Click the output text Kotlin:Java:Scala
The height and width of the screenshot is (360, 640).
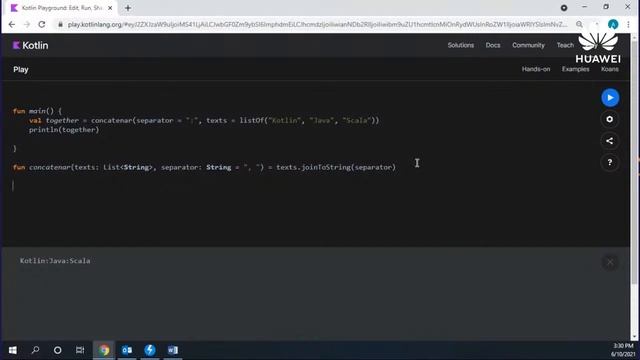tap(55, 261)
